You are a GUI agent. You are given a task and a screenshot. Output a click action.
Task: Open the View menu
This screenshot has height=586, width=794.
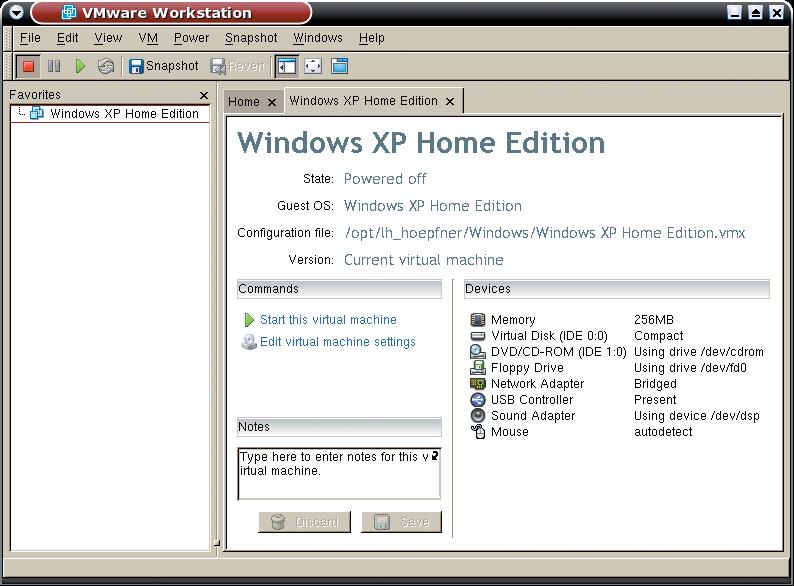point(108,38)
